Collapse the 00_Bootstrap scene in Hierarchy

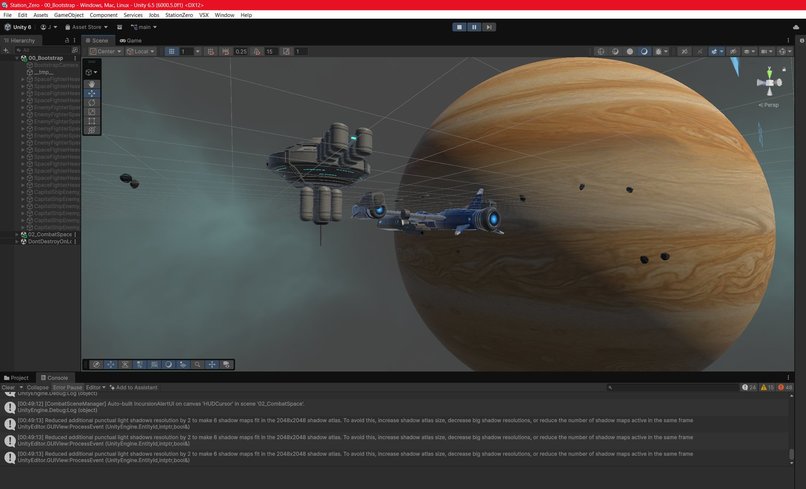(17, 58)
